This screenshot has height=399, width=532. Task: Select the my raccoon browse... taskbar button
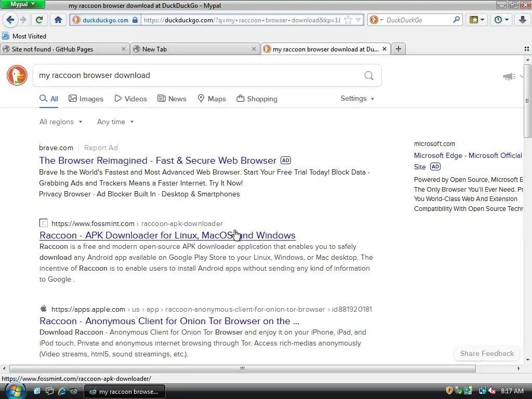click(x=125, y=392)
